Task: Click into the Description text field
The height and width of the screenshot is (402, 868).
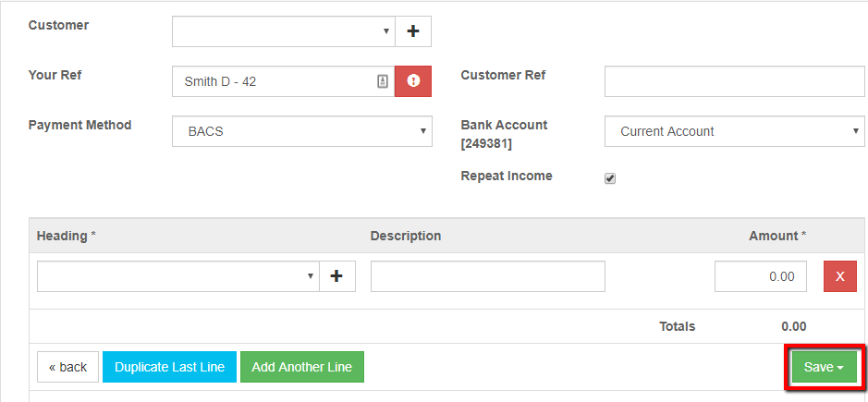Action: click(x=487, y=276)
